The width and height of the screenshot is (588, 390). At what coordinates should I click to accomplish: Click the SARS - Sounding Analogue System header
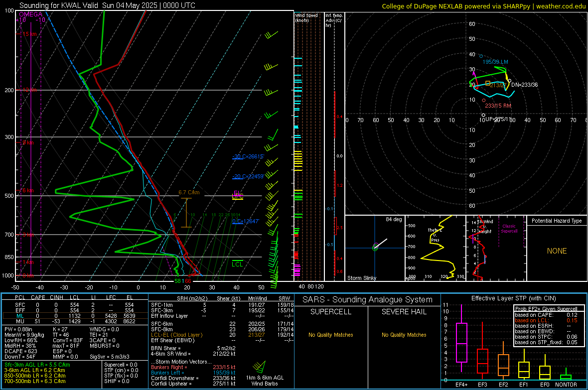click(x=367, y=300)
